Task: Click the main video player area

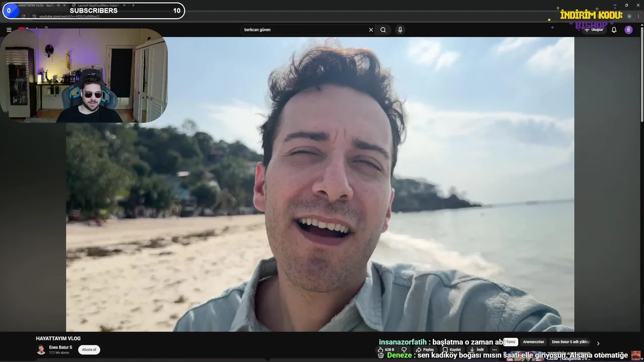Action: click(x=320, y=184)
